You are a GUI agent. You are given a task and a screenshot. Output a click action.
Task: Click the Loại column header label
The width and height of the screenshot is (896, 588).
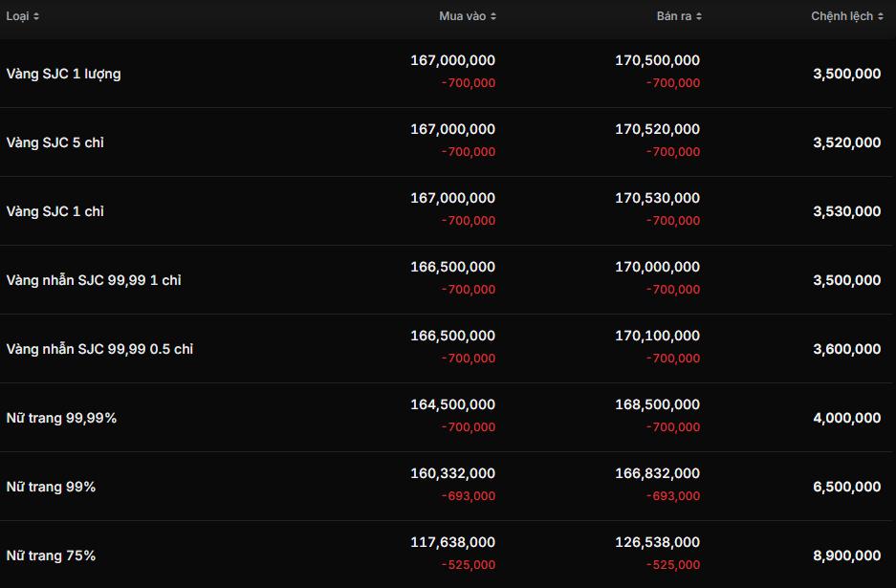[x=17, y=16]
